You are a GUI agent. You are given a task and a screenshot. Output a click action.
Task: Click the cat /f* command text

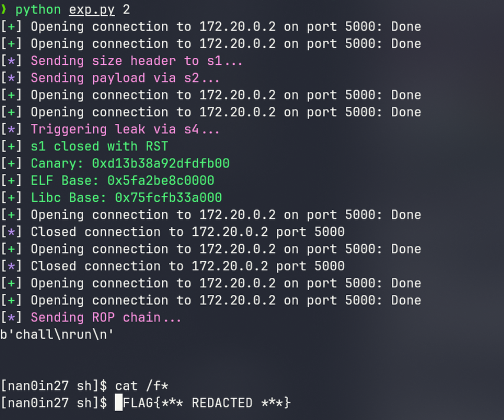(x=142, y=386)
